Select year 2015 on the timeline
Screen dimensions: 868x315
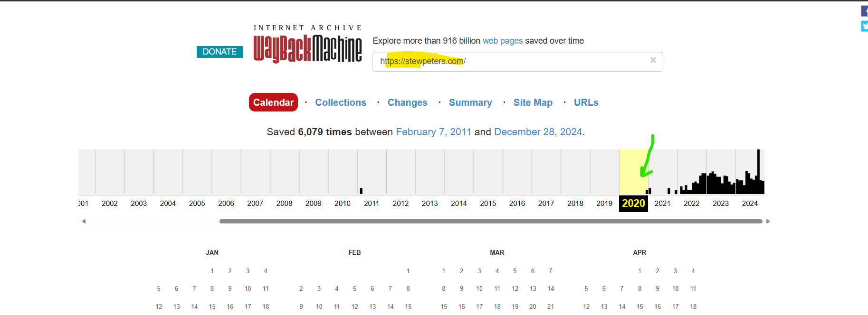pos(488,203)
